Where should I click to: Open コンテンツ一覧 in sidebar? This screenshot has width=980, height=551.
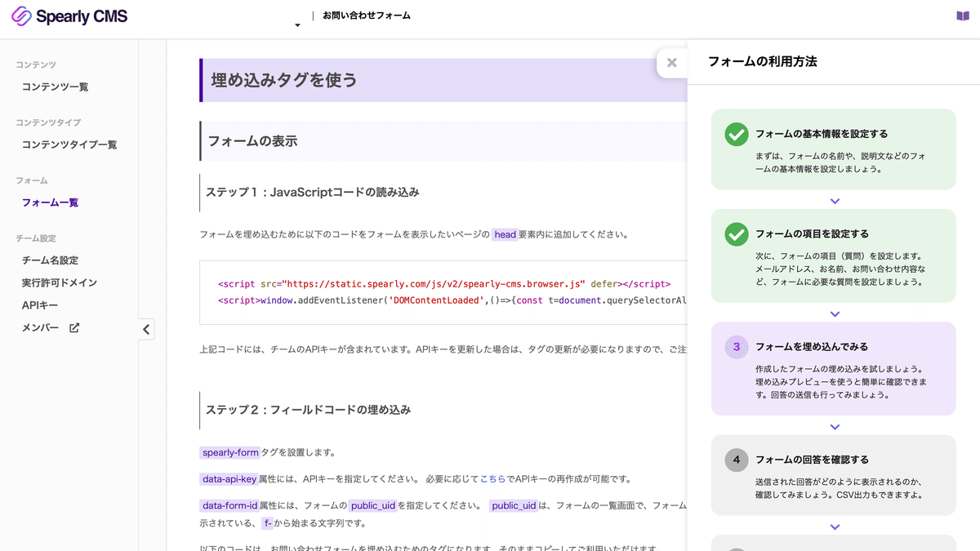tap(55, 87)
